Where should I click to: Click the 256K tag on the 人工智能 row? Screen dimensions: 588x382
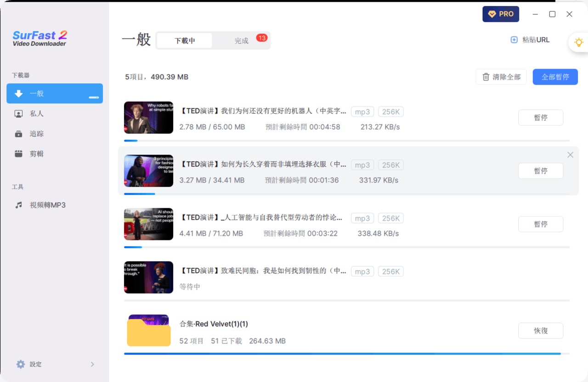(x=391, y=218)
